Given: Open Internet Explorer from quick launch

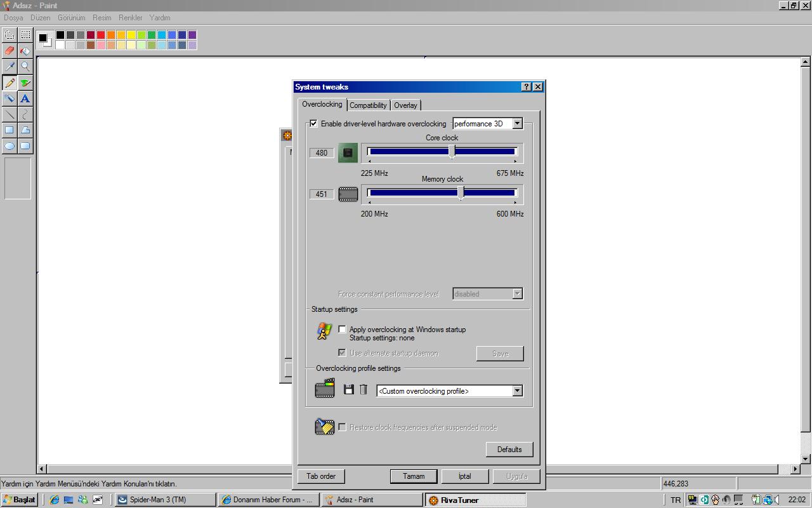Looking at the screenshot, I should point(54,500).
